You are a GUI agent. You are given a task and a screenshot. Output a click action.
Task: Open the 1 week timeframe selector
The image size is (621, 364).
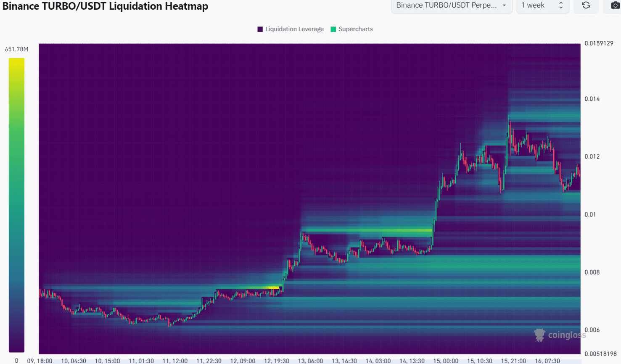542,5
